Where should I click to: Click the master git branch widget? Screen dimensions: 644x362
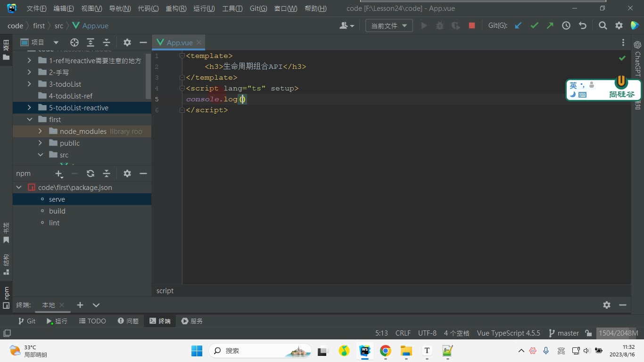(x=564, y=333)
